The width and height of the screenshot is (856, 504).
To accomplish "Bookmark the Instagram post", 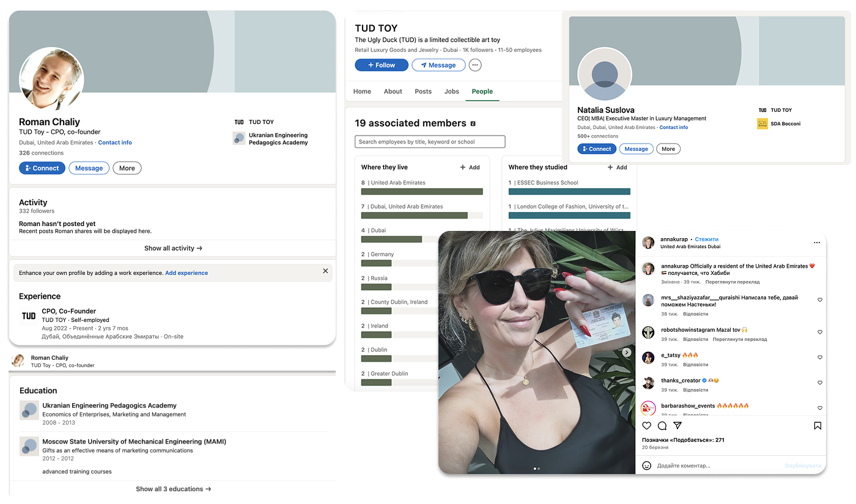I will pyautogui.click(x=817, y=426).
